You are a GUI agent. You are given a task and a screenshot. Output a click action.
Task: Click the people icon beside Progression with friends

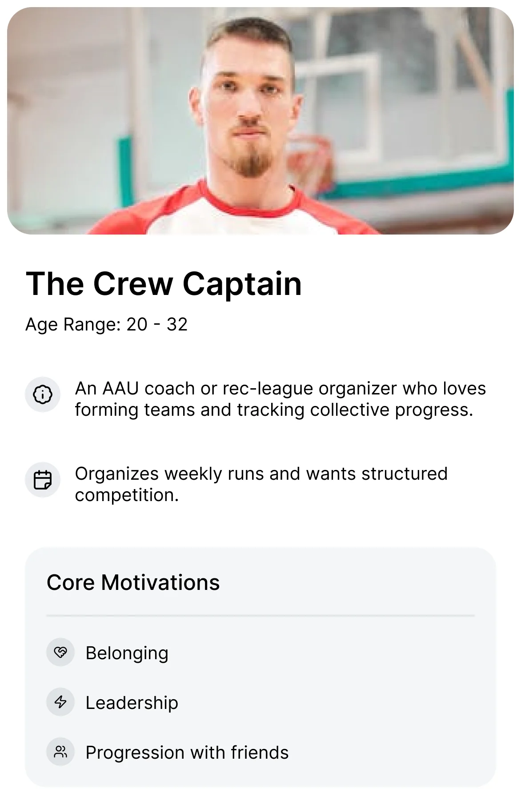click(x=60, y=752)
